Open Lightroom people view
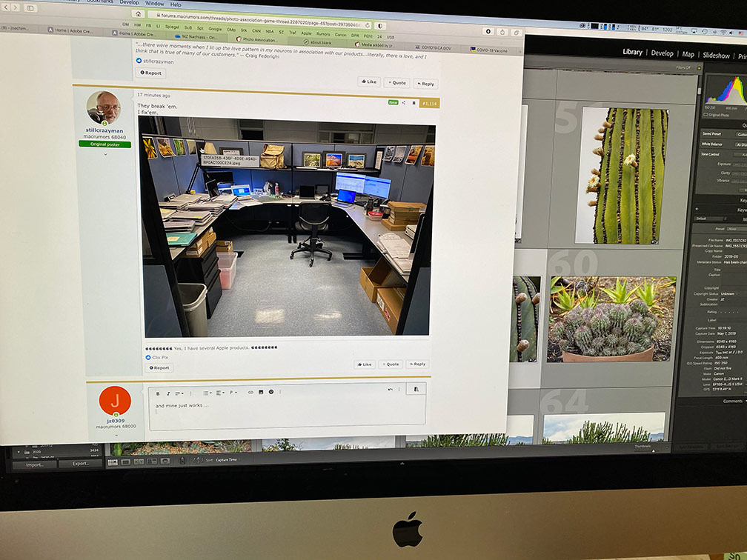 click(165, 461)
